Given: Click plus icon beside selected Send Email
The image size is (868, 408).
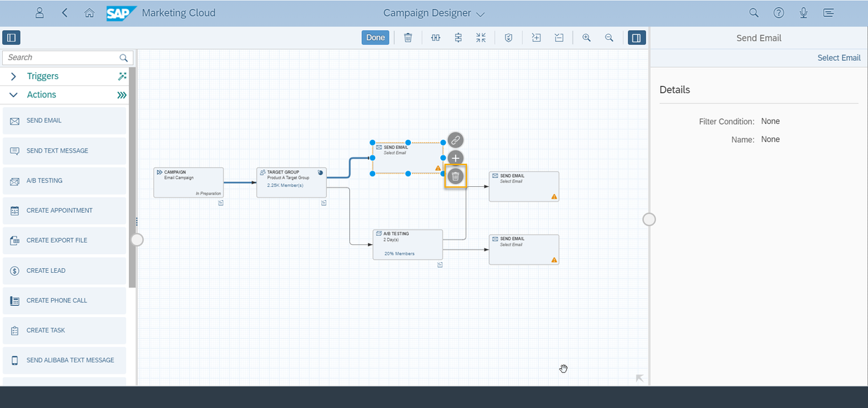Looking at the screenshot, I should click(x=456, y=158).
